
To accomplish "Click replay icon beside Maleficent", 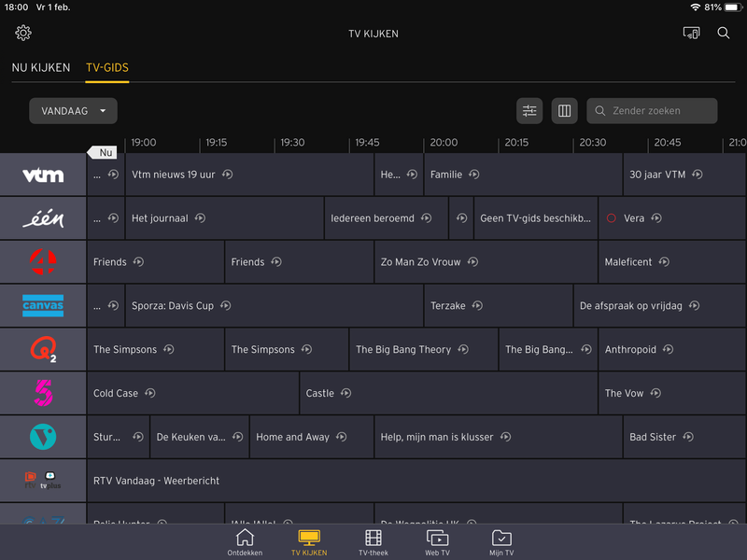I will click(x=664, y=261).
